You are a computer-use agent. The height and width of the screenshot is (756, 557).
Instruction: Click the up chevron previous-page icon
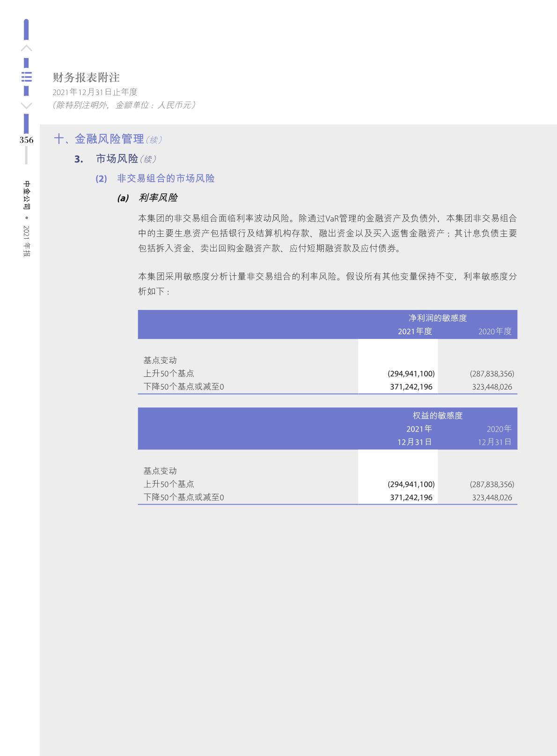[x=27, y=48]
